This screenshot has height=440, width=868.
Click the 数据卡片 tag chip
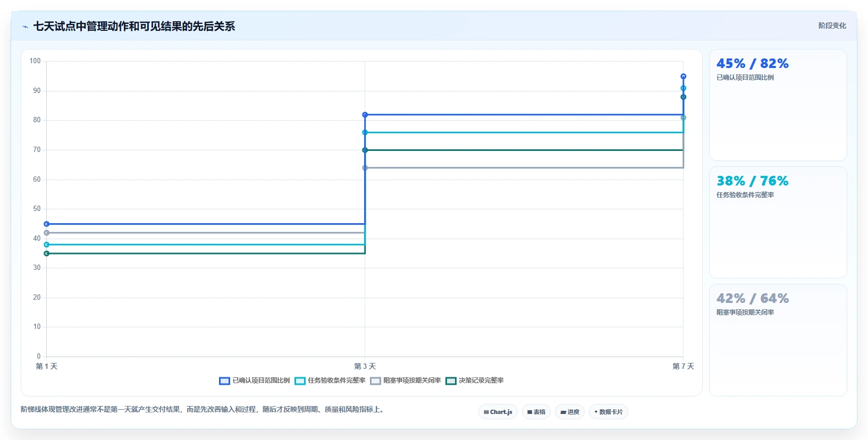click(609, 412)
